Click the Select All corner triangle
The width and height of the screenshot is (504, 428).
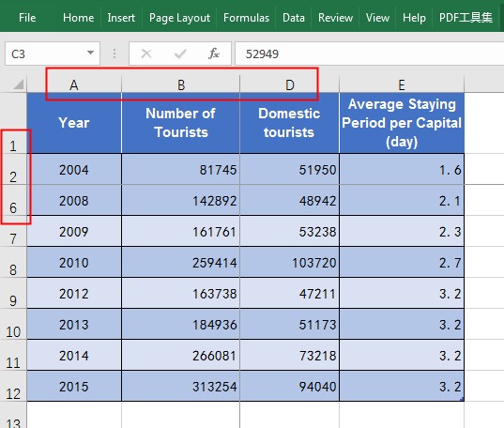(18, 84)
